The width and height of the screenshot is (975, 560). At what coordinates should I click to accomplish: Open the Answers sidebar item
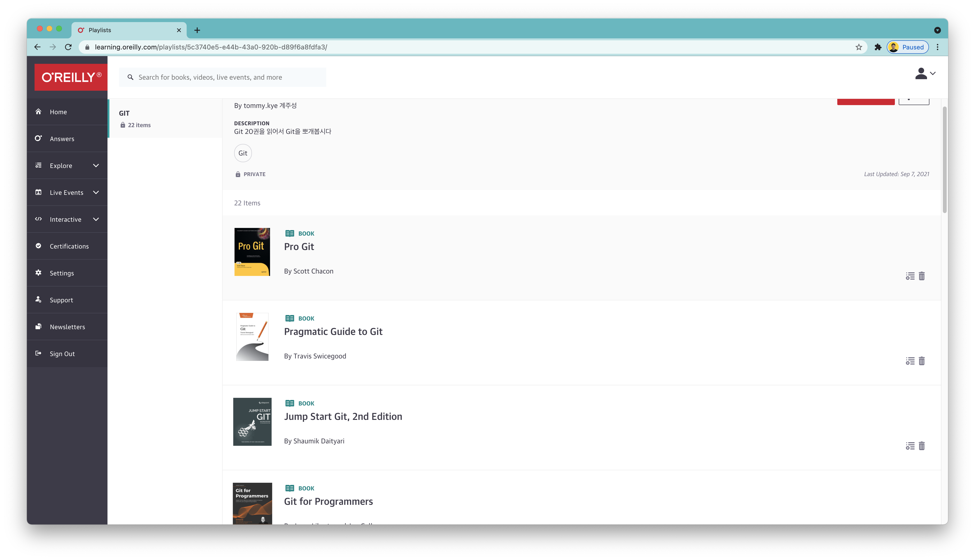(67, 138)
